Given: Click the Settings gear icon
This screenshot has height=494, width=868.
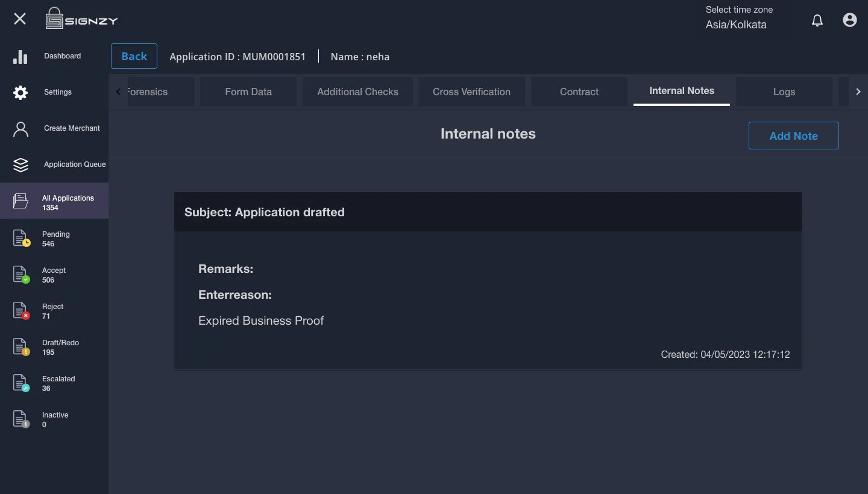Looking at the screenshot, I should point(20,93).
